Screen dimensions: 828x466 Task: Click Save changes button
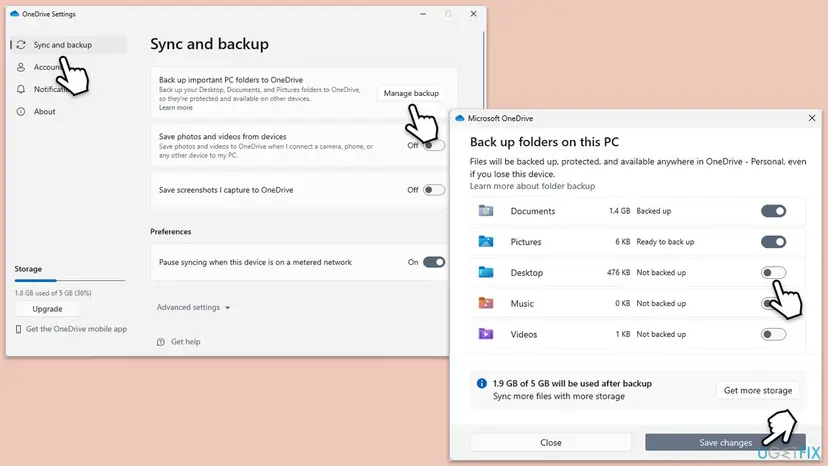pos(726,443)
